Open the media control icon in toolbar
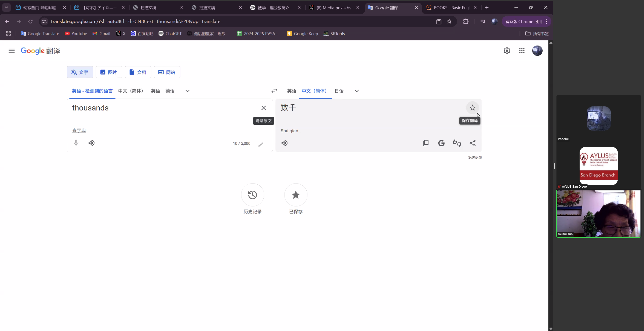644x331 pixels. [483, 22]
